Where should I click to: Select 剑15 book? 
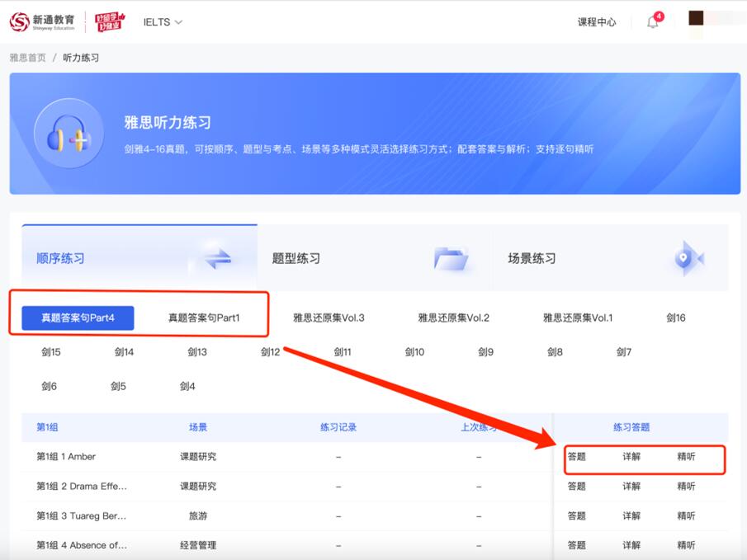pyautogui.click(x=51, y=352)
